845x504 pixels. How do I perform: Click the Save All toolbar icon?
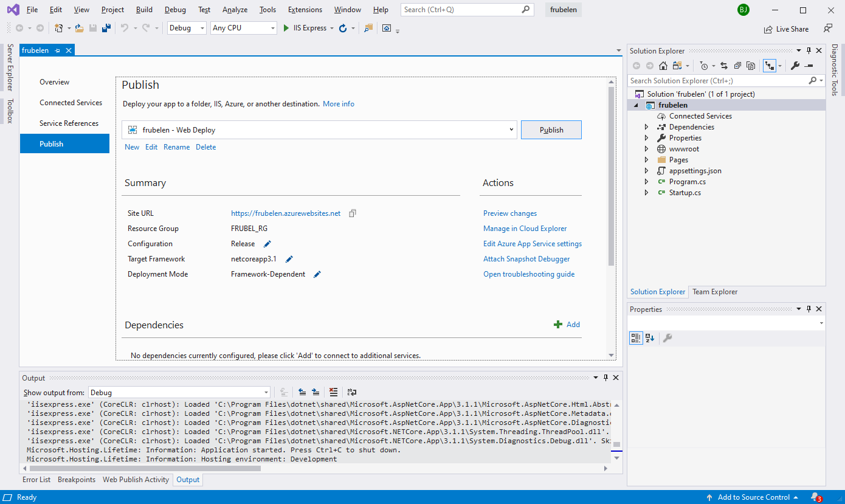pyautogui.click(x=106, y=28)
